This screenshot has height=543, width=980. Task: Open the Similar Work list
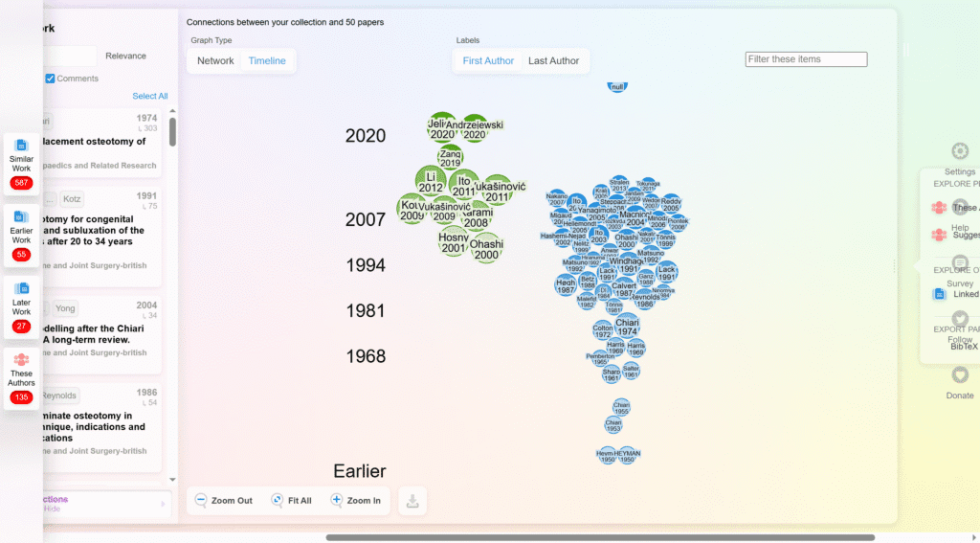pyautogui.click(x=21, y=161)
